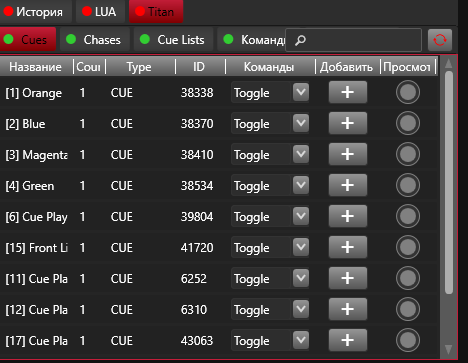This screenshot has height=363, width=468.
Task: Toggle preview circle for [15] Front Li
Action: 408,247
